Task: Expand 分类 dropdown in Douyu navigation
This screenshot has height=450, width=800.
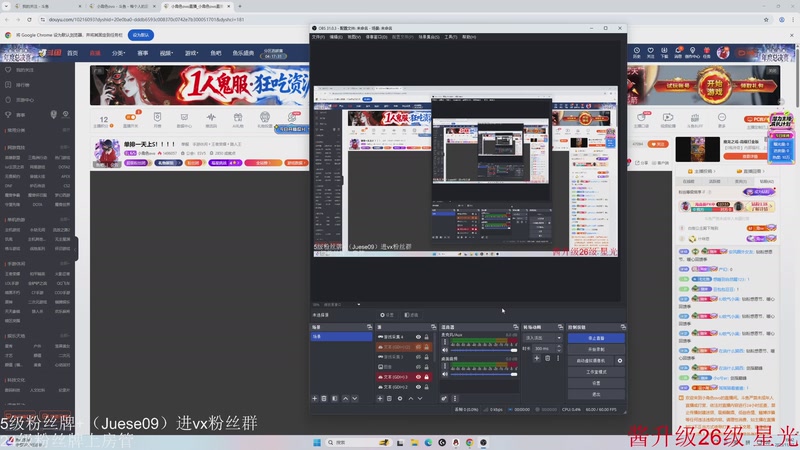Action: click(118, 53)
